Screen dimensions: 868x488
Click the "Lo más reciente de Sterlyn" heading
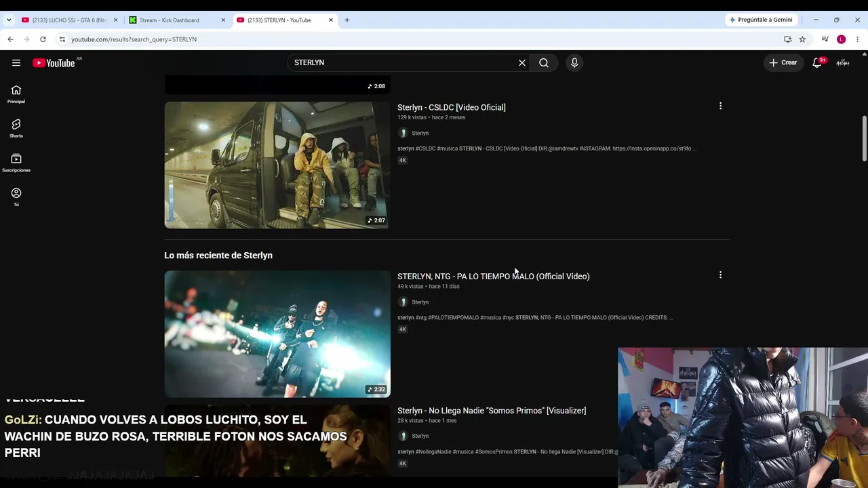[218, 256]
